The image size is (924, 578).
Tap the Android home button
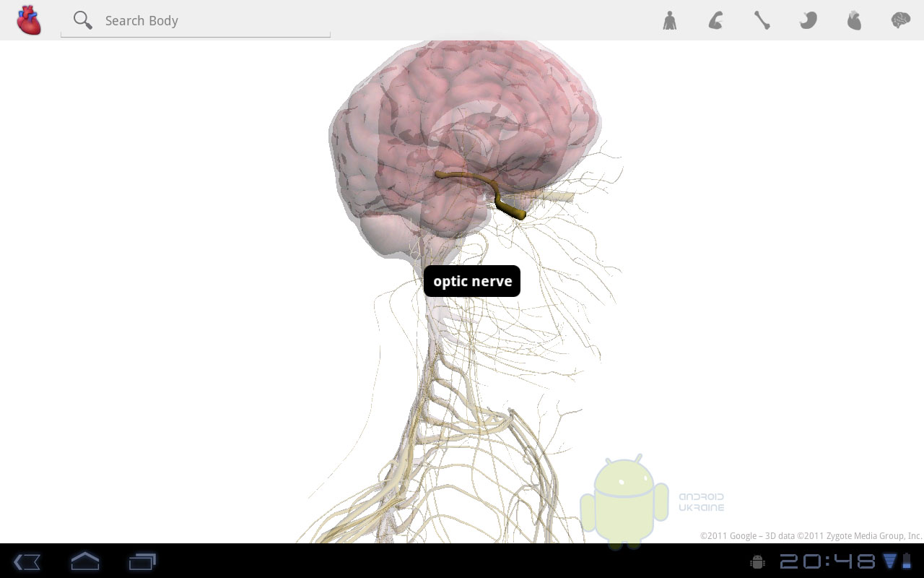[84, 561]
